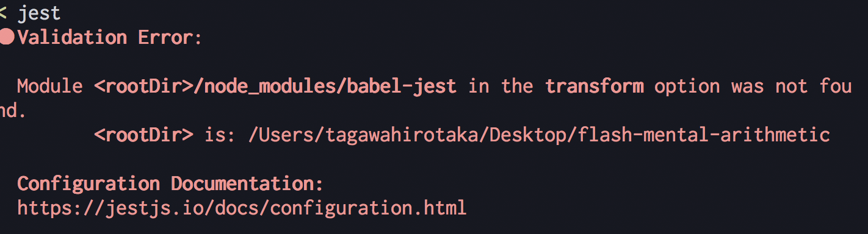
Task: Click the "flash-mental-arithmetic" folder name in path
Action: [x=703, y=135]
